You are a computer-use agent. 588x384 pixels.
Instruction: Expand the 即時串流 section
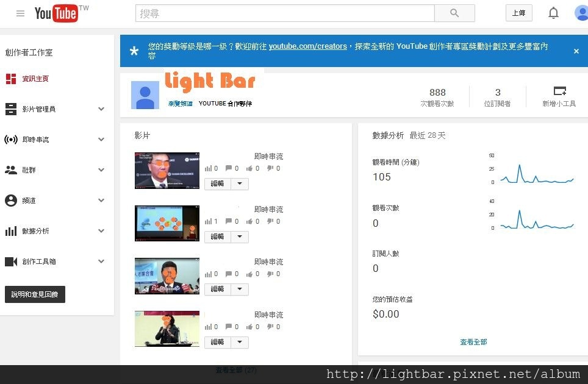pyautogui.click(x=101, y=140)
